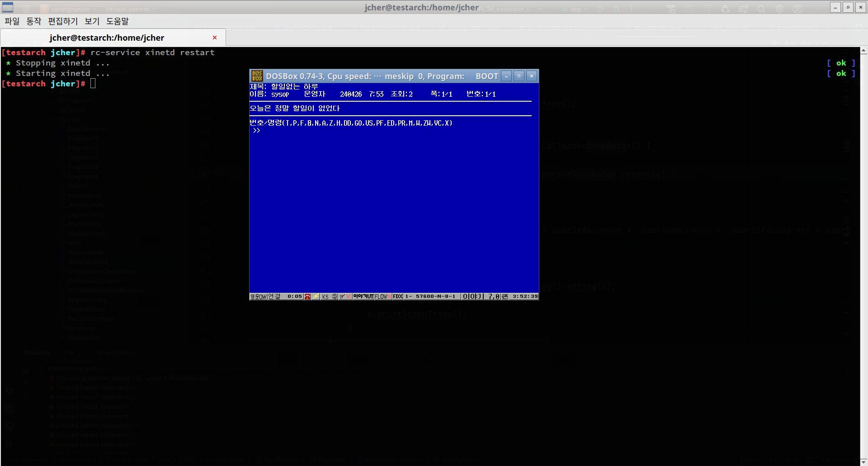Open the terminal window menu icon
The image size is (868, 466).
click(8, 7)
